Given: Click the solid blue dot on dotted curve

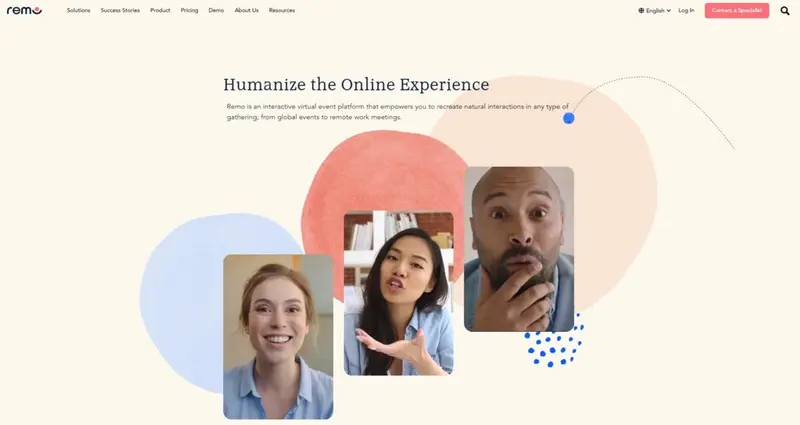Looking at the screenshot, I should pyautogui.click(x=569, y=118).
